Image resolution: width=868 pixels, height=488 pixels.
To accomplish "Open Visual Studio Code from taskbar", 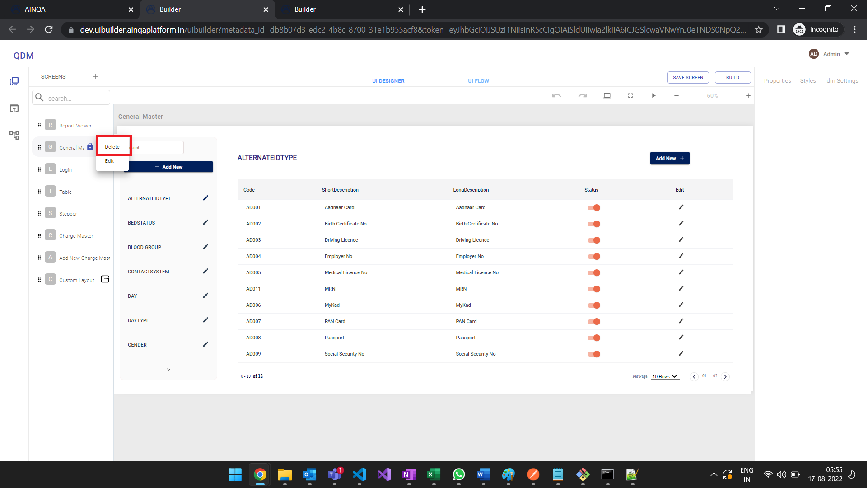I will [359, 475].
